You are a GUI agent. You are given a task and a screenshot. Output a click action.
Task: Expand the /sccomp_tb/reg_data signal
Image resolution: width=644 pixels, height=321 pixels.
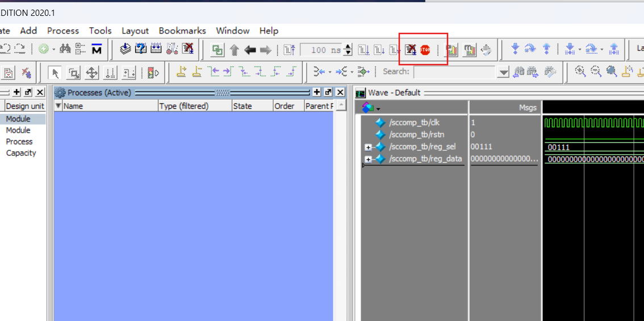368,159
